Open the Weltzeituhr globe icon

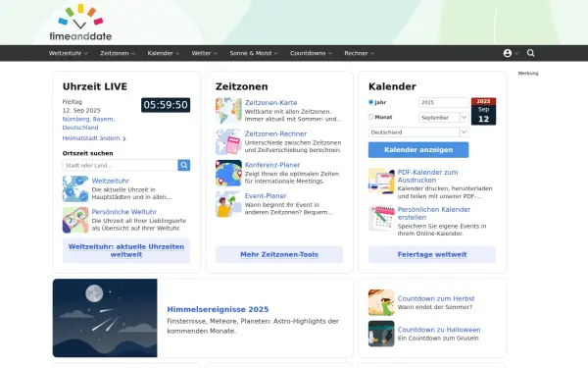pos(75,188)
